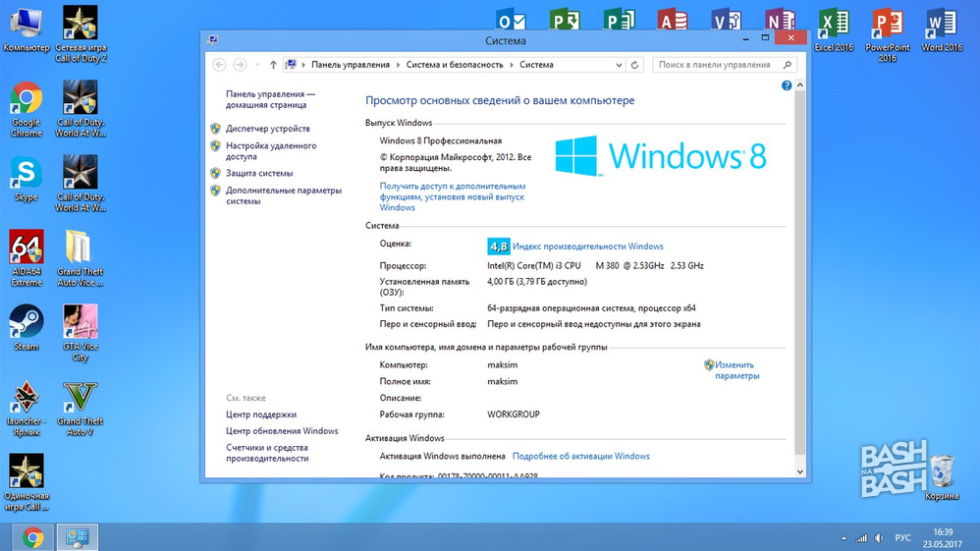Expand the address bar history dropdown
Image resolution: width=980 pixels, height=551 pixels.
[619, 65]
